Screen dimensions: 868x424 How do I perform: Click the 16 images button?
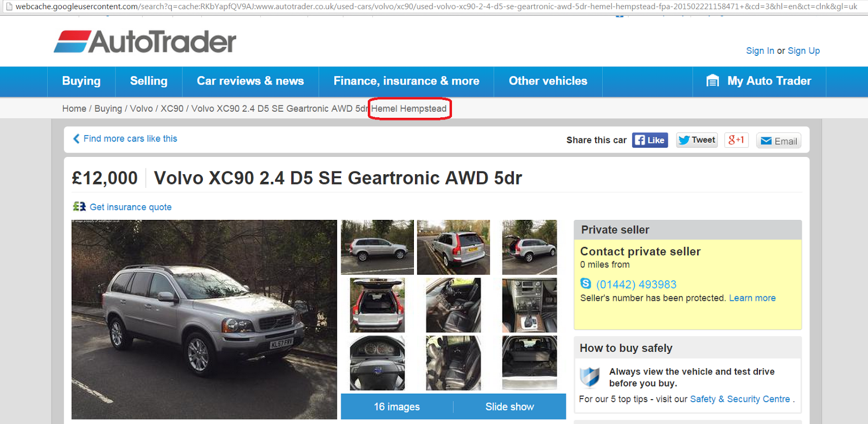tap(397, 407)
